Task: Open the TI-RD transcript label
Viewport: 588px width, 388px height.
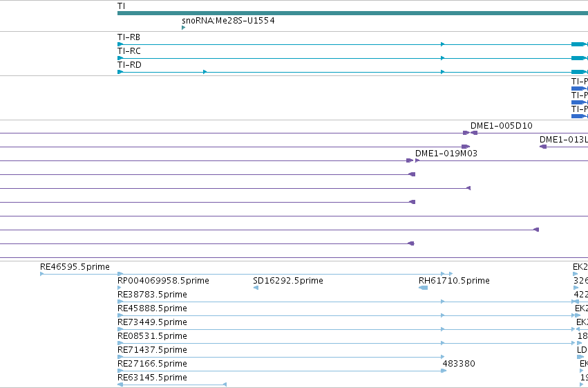Action: pyautogui.click(x=129, y=65)
